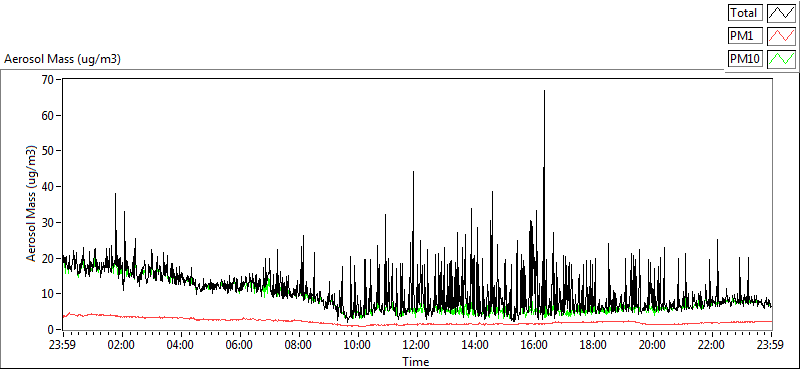Viewport: 800px width, 369px height.
Task: Click the Aerosol Mass (ug/m3) chart caption
Action: pyautogui.click(x=62, y=59)
